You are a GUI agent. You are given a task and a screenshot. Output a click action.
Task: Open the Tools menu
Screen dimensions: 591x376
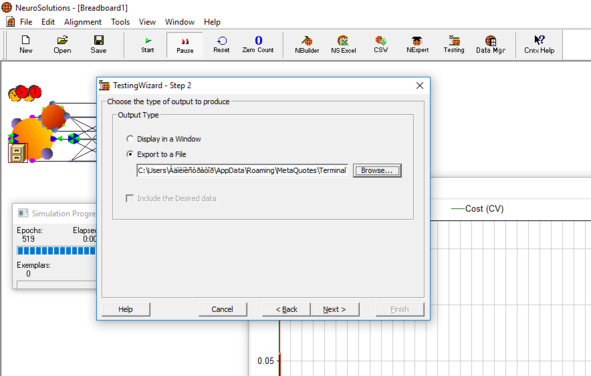[120, 22]
